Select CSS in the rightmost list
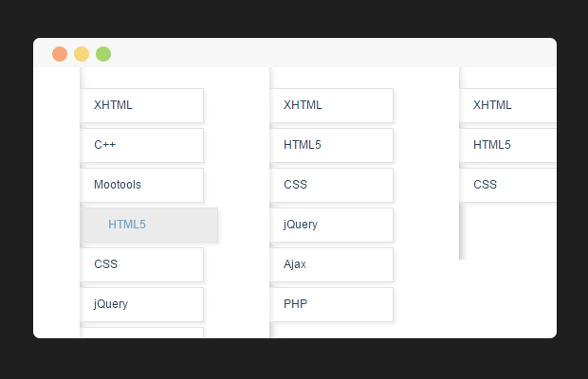 [508, 185]
